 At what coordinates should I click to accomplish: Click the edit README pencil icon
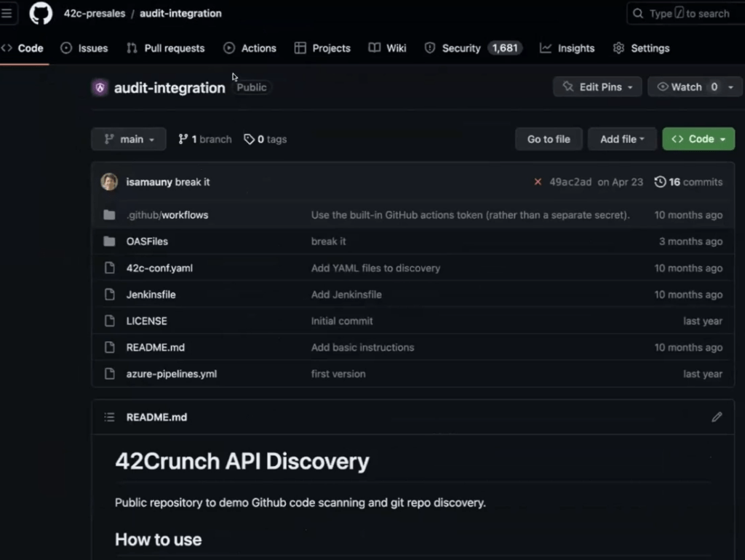tap(717, 417)
